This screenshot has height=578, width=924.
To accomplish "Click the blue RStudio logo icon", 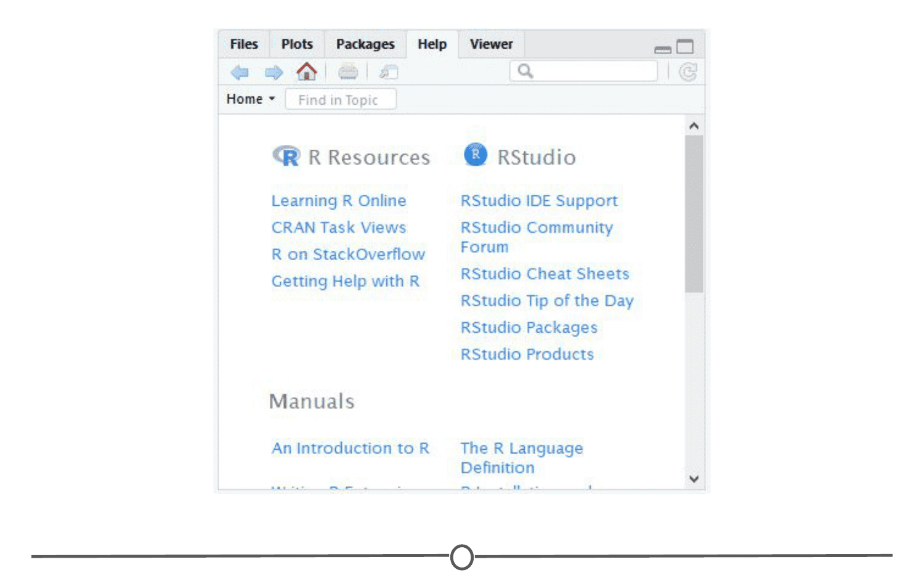I will (476, 154).
